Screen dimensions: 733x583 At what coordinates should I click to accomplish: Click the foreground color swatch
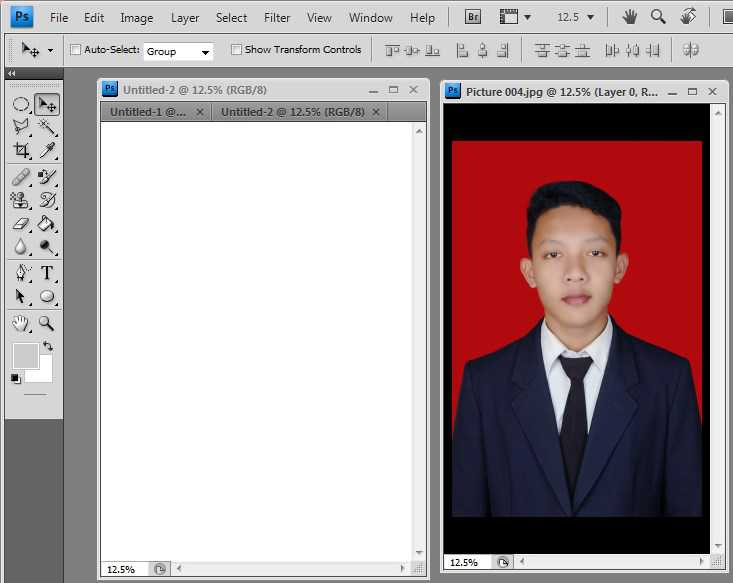(24, 355)
